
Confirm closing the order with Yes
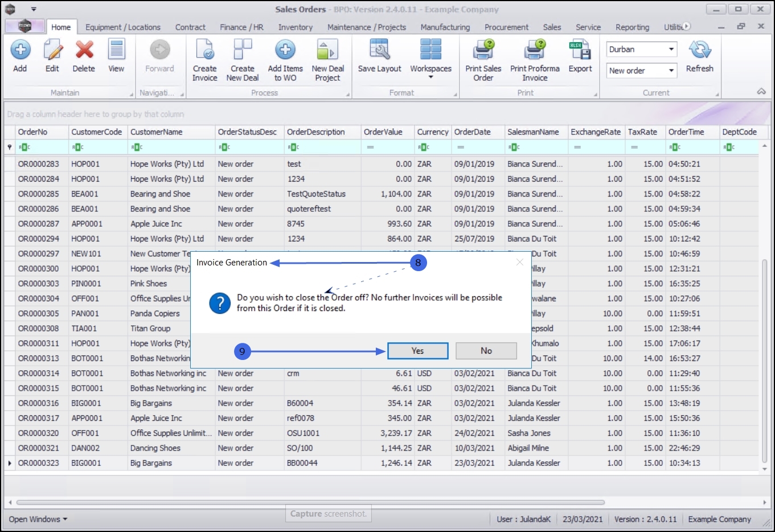tap(418, 351)
